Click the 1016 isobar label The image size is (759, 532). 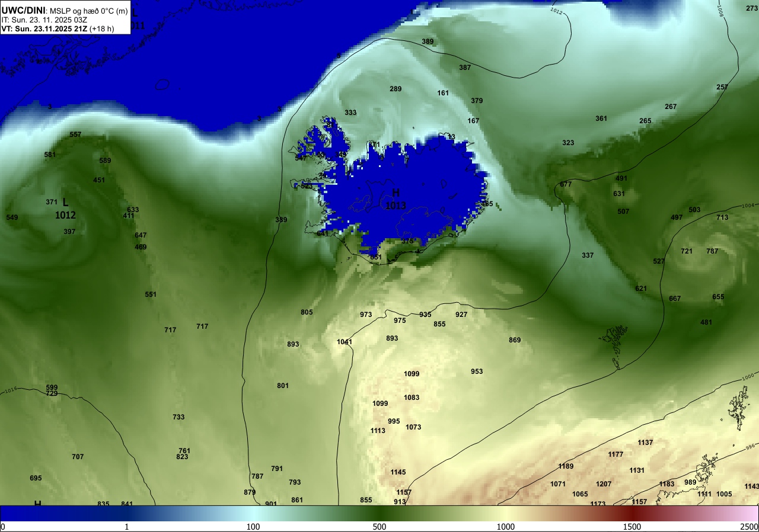(x=10, y=390)
